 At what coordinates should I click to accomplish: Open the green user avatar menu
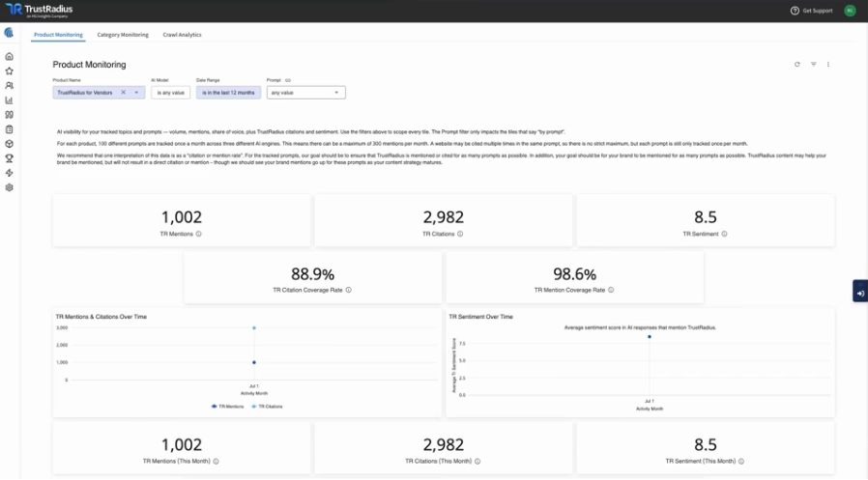click(850, 11)
